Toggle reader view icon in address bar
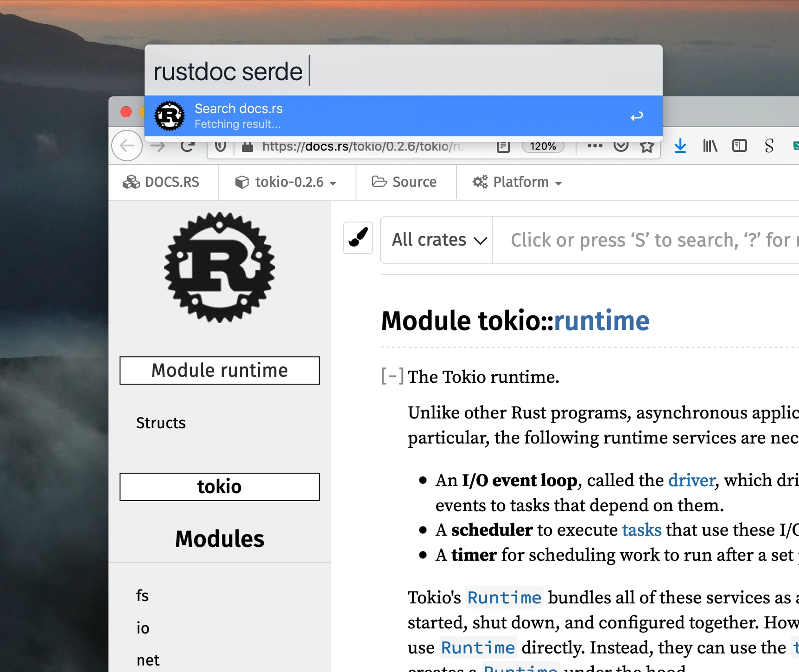 [503, 146]
